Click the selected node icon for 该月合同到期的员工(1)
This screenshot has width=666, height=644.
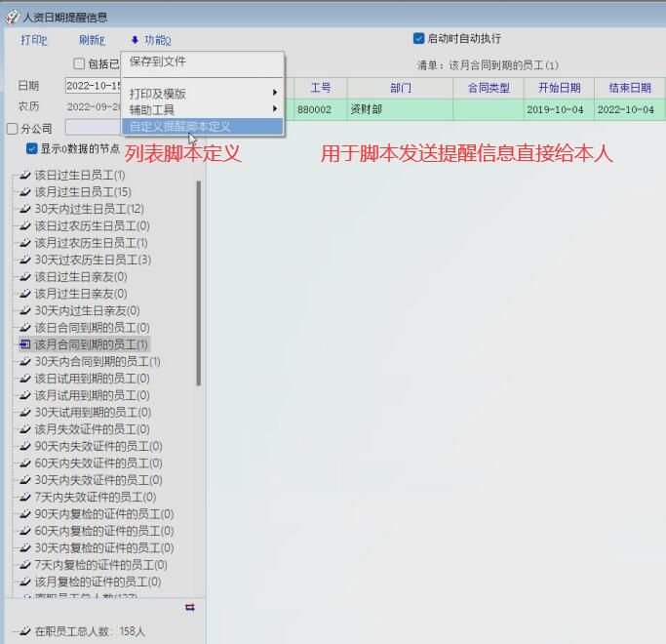tap(25, 344)
